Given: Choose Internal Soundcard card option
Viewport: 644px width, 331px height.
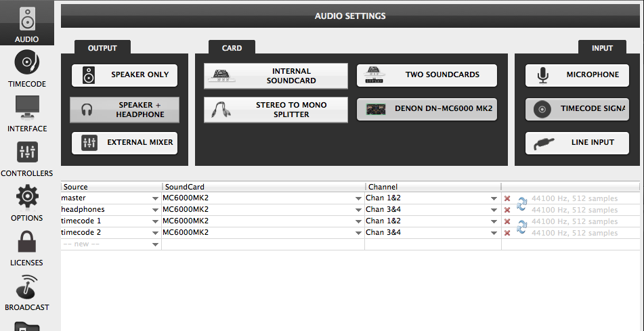Looking at the screenshot, I should click(276, 76).
